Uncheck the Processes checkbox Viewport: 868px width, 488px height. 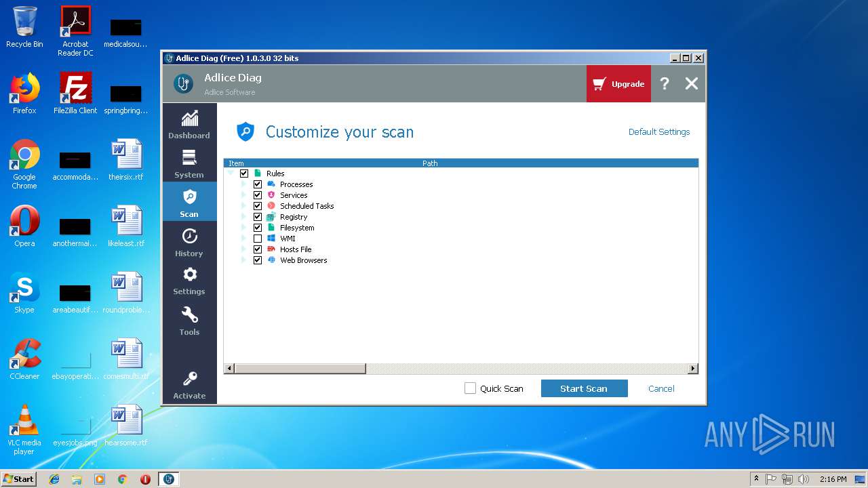pyautogui.click(x=258, y=184)
